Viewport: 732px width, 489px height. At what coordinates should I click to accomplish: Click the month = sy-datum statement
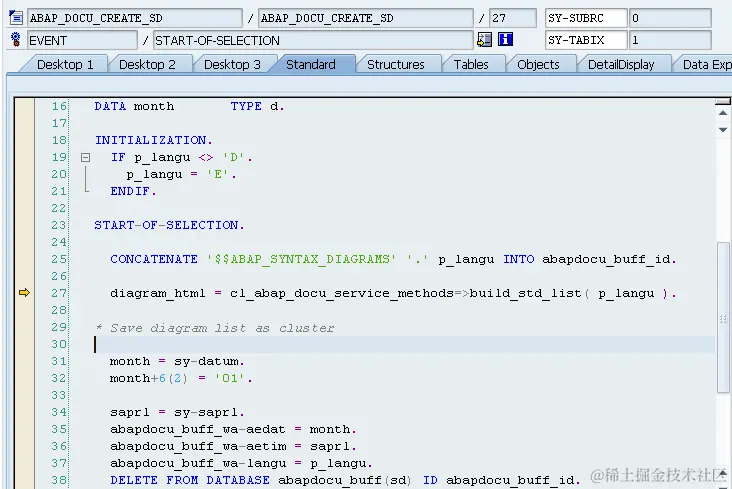click(x=177, y=361)
